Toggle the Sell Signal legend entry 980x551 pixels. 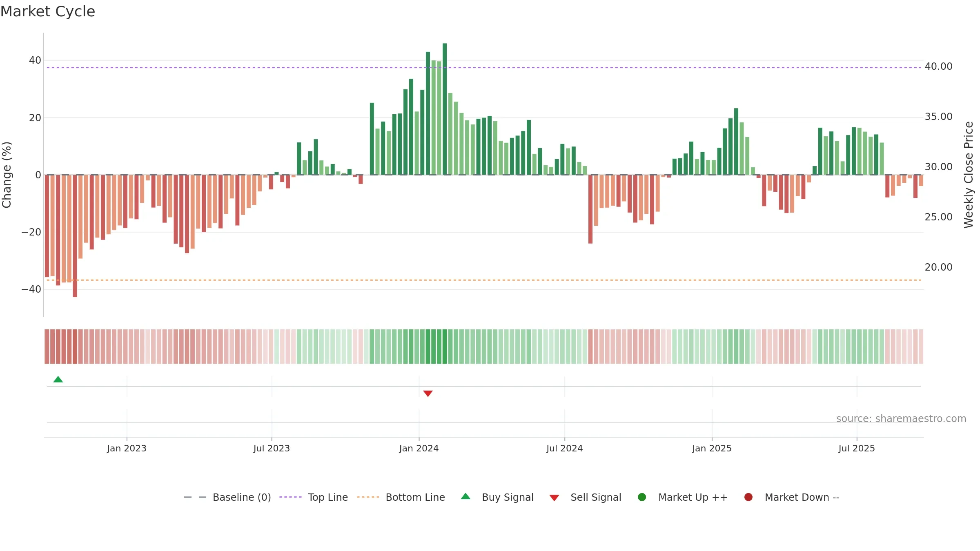point(585,497)
